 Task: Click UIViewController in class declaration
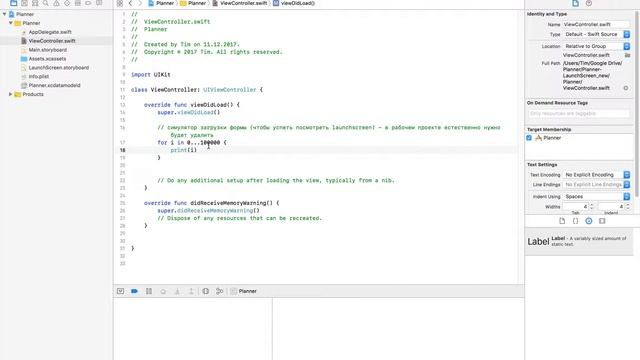230,90
